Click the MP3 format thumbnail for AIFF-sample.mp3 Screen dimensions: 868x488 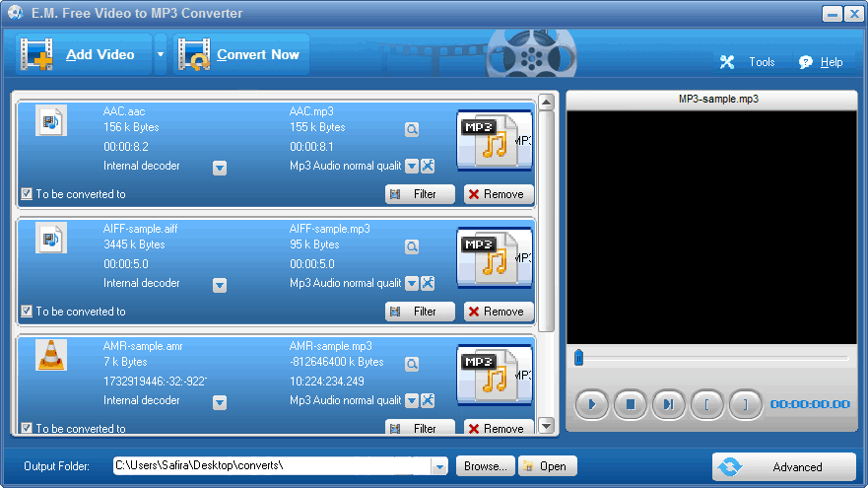(x=495, y=258)
